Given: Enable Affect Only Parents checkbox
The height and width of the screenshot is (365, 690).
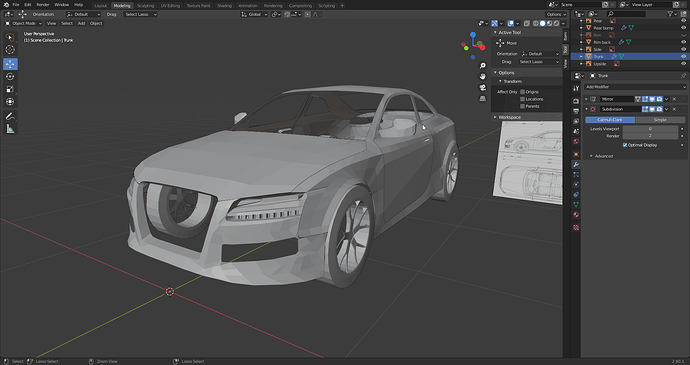Looking at the screenshot, I should point(522,106).
